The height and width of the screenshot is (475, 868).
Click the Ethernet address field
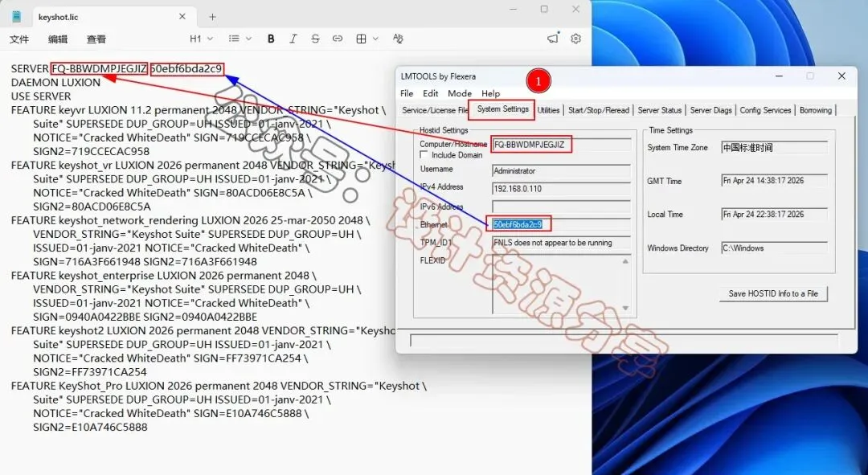click(561, 224)
